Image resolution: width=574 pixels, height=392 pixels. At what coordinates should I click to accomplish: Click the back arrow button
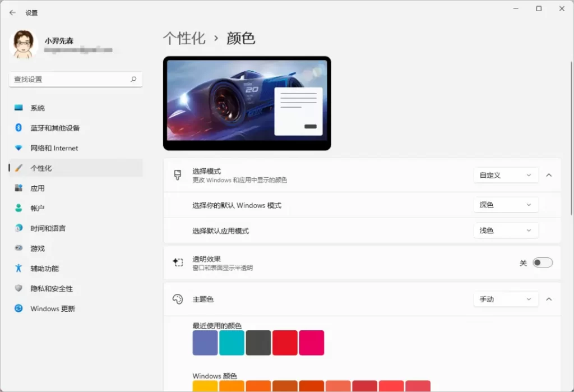click(x=12, y=11)
